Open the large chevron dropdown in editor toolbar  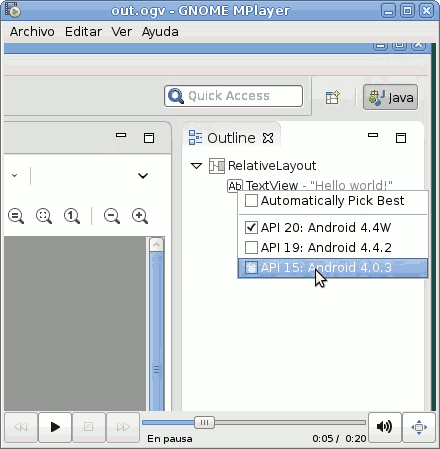[143, 175]
